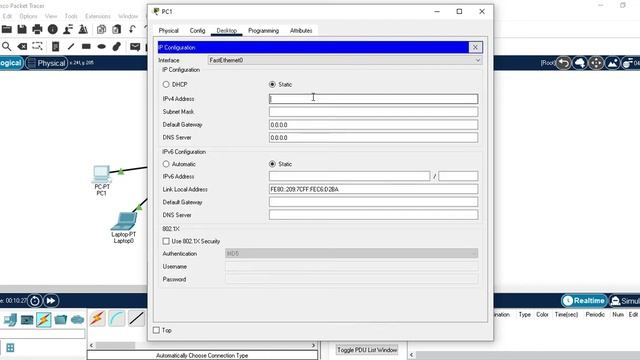Viewport: 640px width, 360px height.
Task: Save the project with the floppy icon
Action: tap(22, 29)
